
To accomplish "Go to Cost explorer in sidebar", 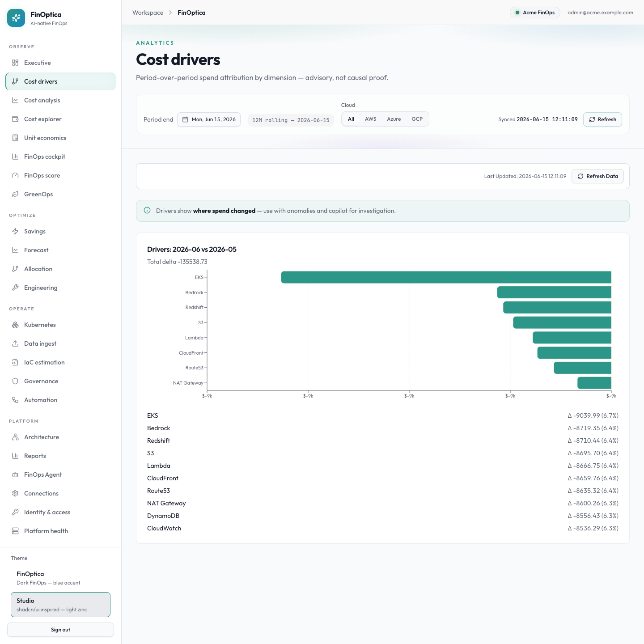I will pos(60,119).
